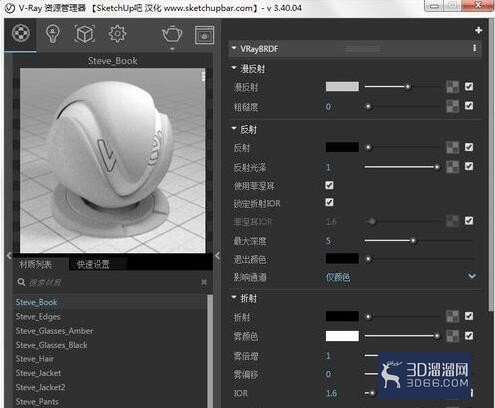Select Steve_Glasses_Black material
This screenshot has height=408, width=495.
[51, 345]
